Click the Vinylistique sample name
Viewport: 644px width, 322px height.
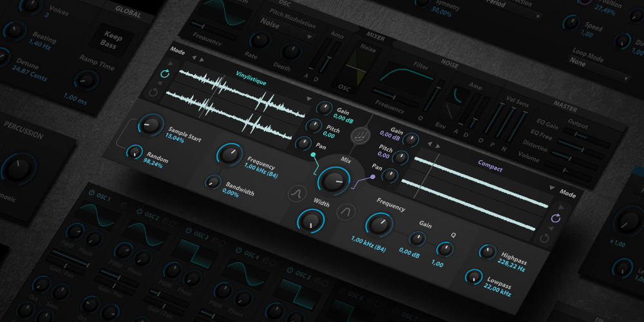251,78
